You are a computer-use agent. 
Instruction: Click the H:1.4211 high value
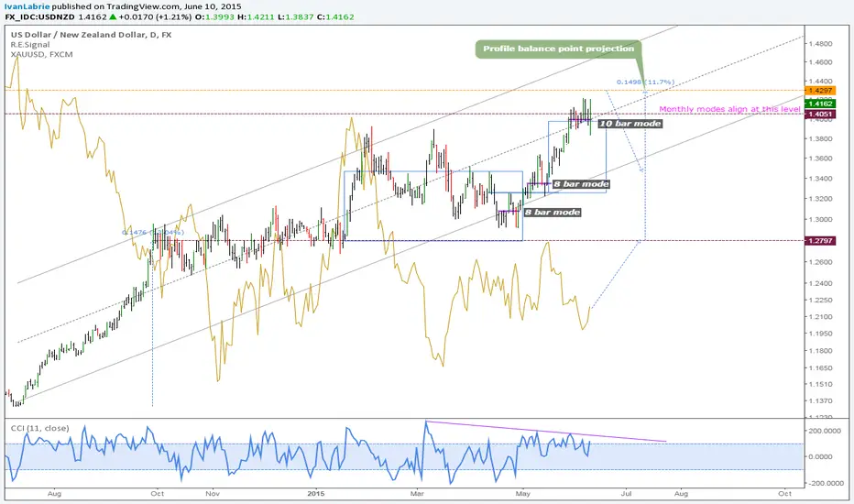[x=256, y=16]
